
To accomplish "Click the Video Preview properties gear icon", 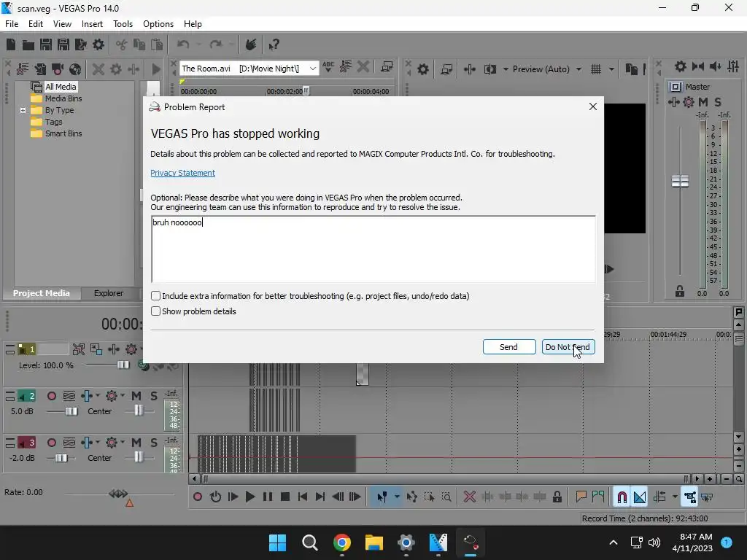I will [x=423, y=69].
